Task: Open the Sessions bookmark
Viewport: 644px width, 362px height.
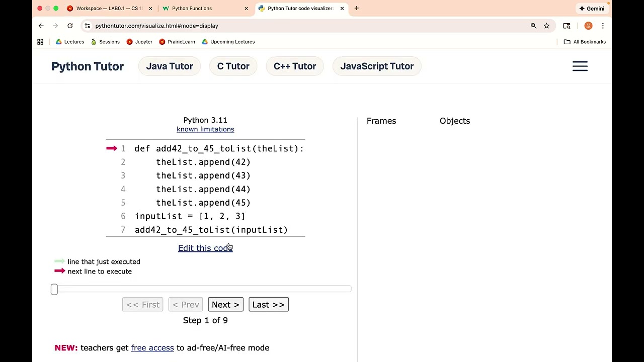Action: (105, 42)
